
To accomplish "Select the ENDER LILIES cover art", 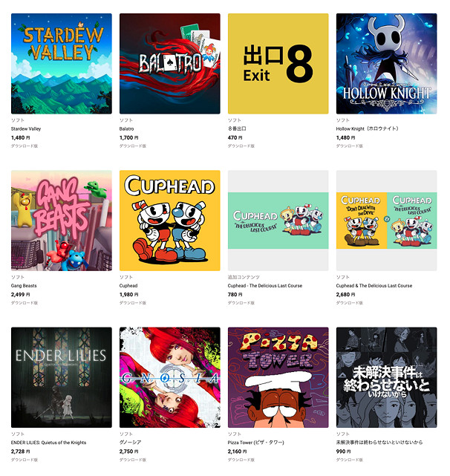I will pos(62,378).
